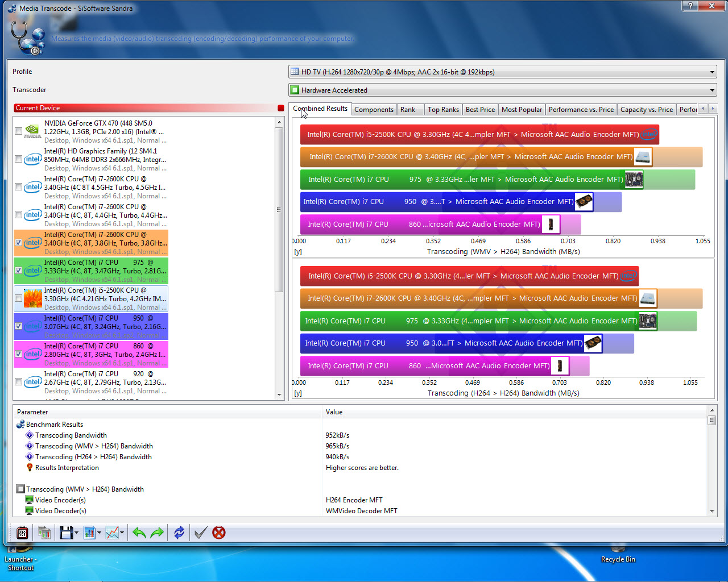Click green i7 975 bar in WMV chart

pos(498,180)
